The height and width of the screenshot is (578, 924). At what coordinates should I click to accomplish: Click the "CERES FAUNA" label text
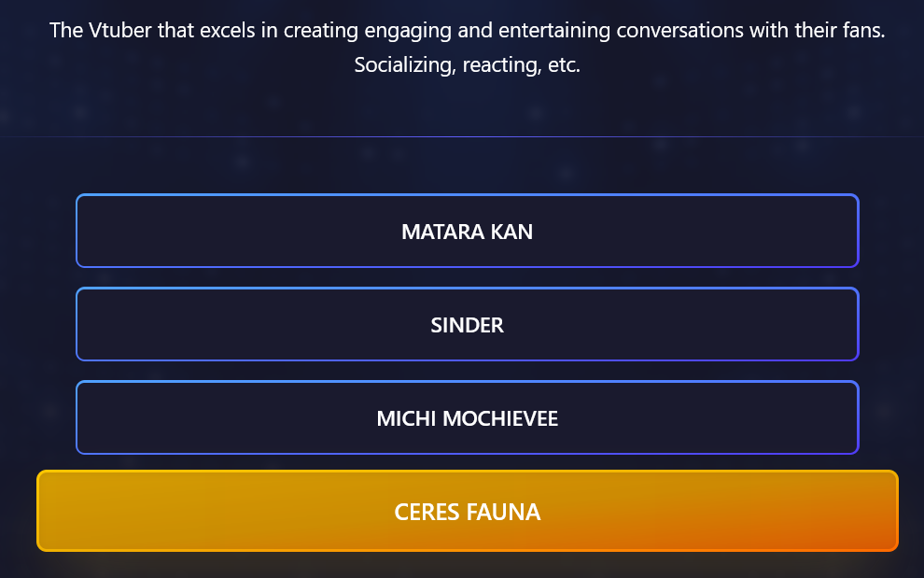click(467, 512)
